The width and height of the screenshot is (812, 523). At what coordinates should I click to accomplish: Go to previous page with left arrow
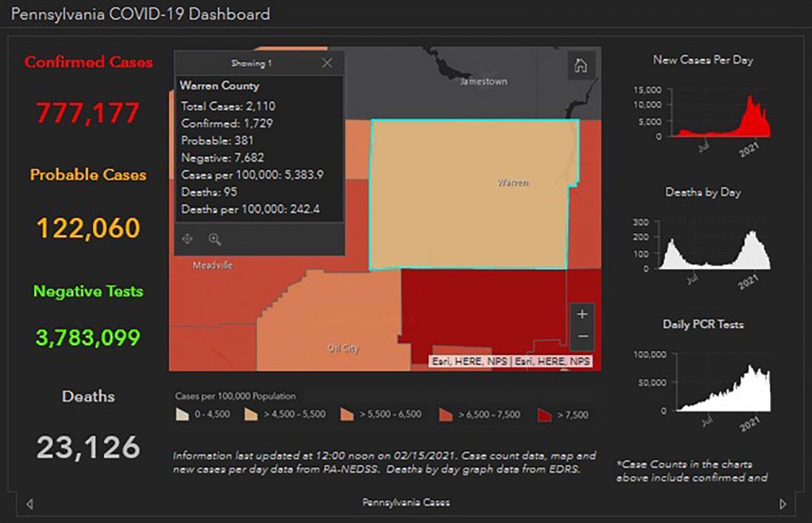(30, 505)
